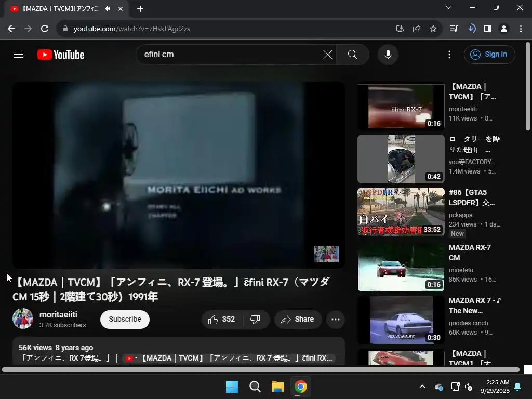
Task: Mute tab via speaker icon
Action: 108,9
